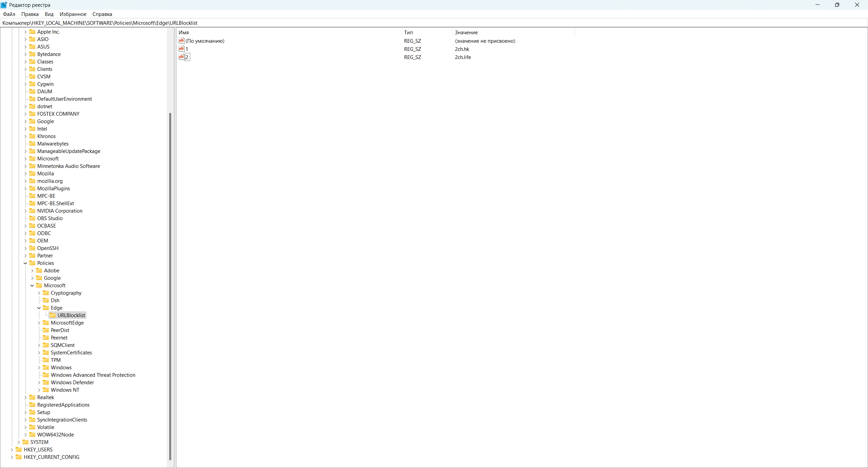Viewport: 868px width, 468px height.
Task: Expand the MicrosoftEdge key
Action: [39, 323]
